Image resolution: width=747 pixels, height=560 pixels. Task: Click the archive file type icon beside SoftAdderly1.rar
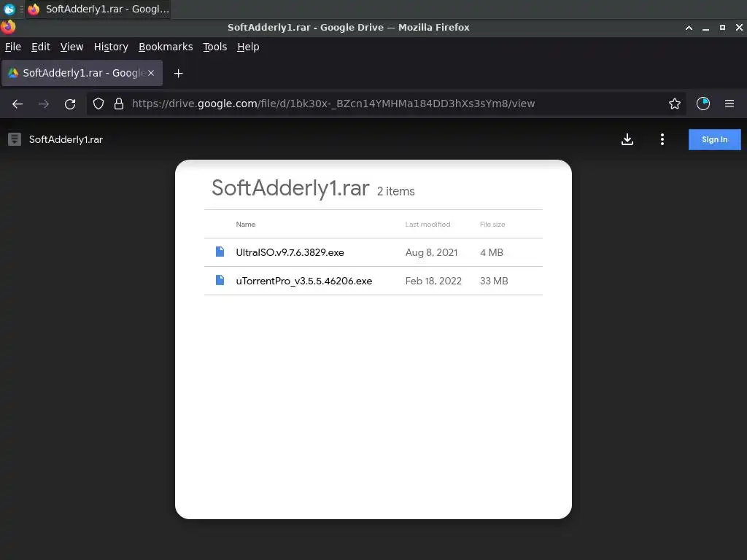[15, 139]
